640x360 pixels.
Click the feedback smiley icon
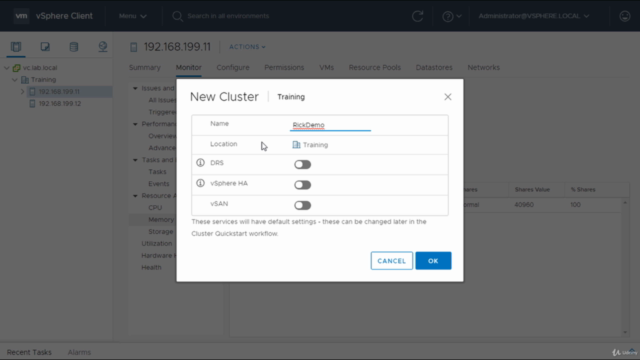click(625, 16)
